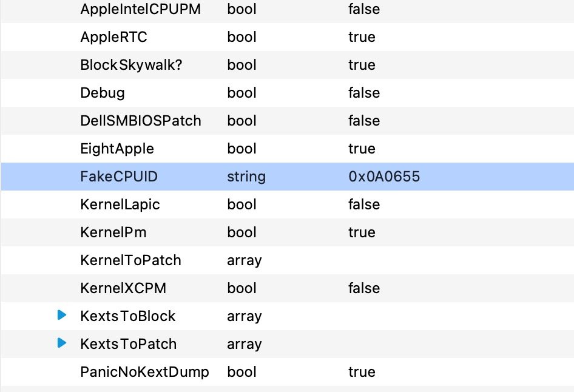Select the KernelLapic key
The width and height of the screenshot is (574, 392).
pos(120,204)
